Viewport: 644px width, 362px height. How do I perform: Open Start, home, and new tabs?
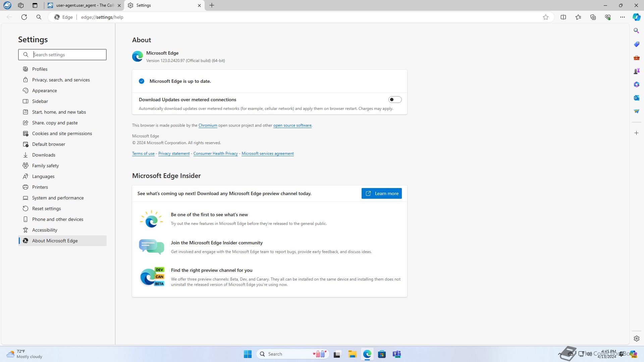point(62,112)
